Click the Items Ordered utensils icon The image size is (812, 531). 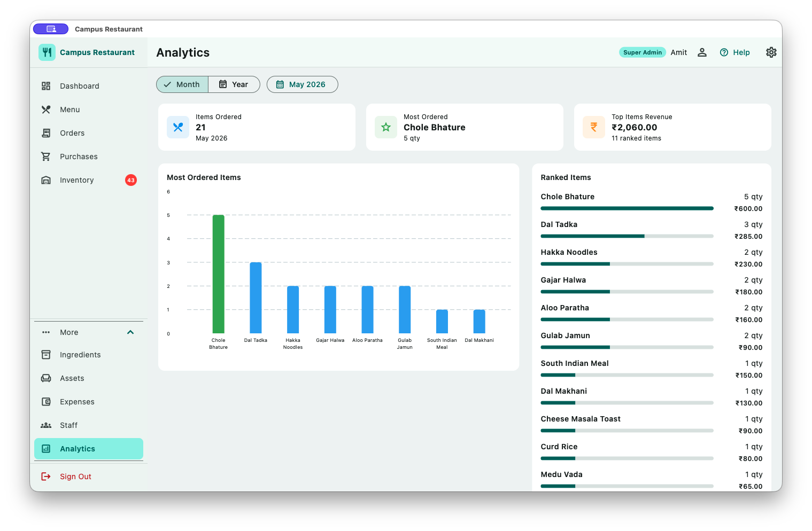(178, 127)
